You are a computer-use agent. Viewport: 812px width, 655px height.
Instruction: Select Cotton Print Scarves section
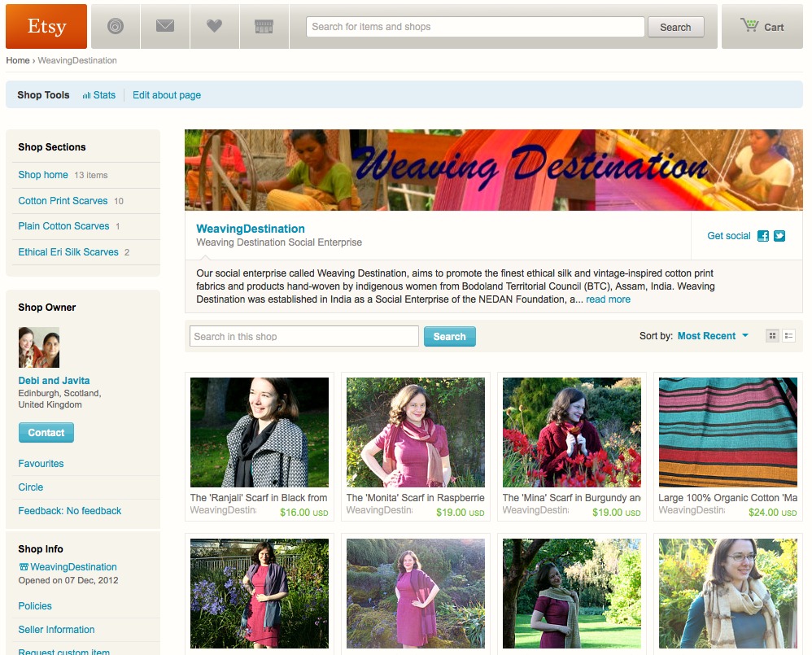click(x=63, y=201)
